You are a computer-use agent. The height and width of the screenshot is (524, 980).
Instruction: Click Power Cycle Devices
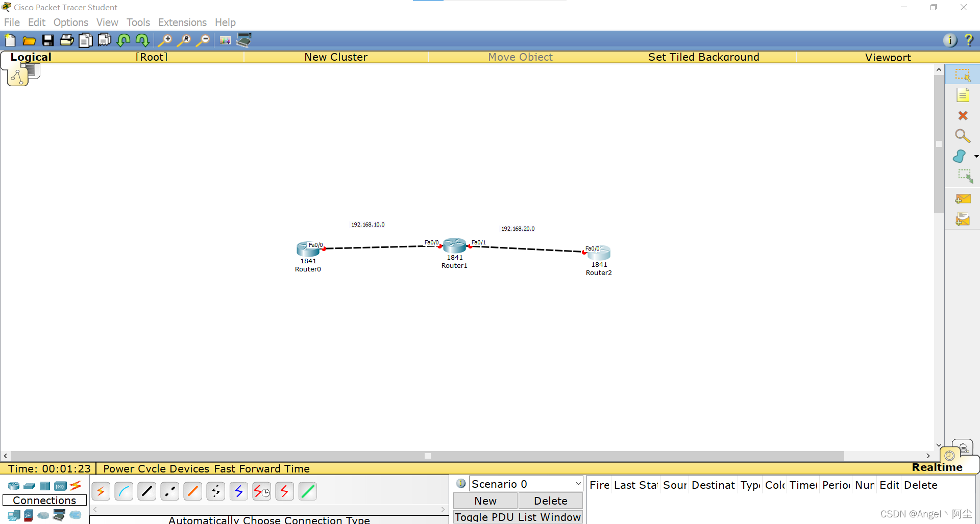(x=157, y=468)
